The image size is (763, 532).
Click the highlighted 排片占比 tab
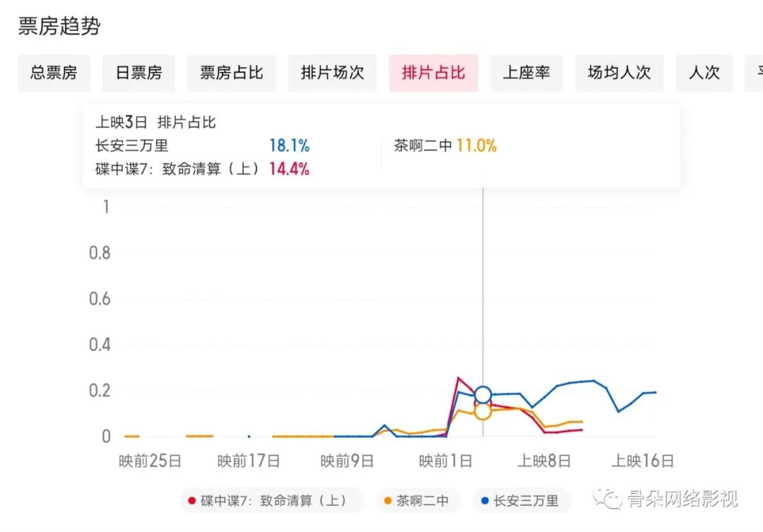tap(433, 73)
